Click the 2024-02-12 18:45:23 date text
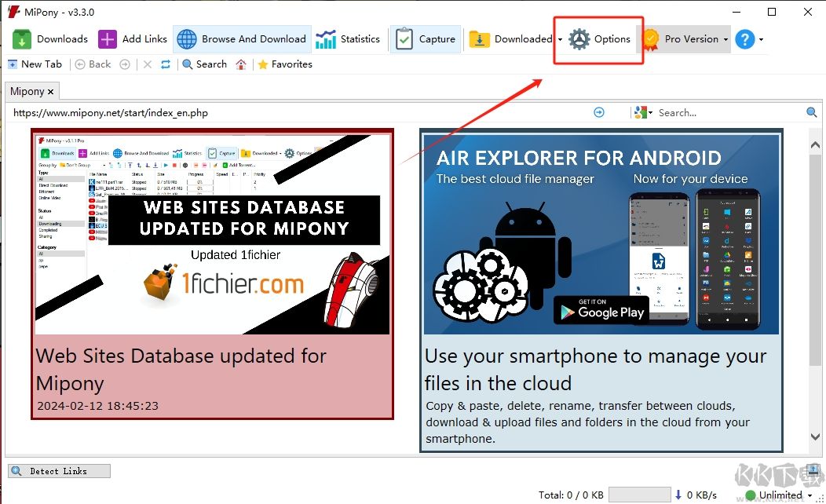Screen dimensions: 826x504 (x=97, y=406)
